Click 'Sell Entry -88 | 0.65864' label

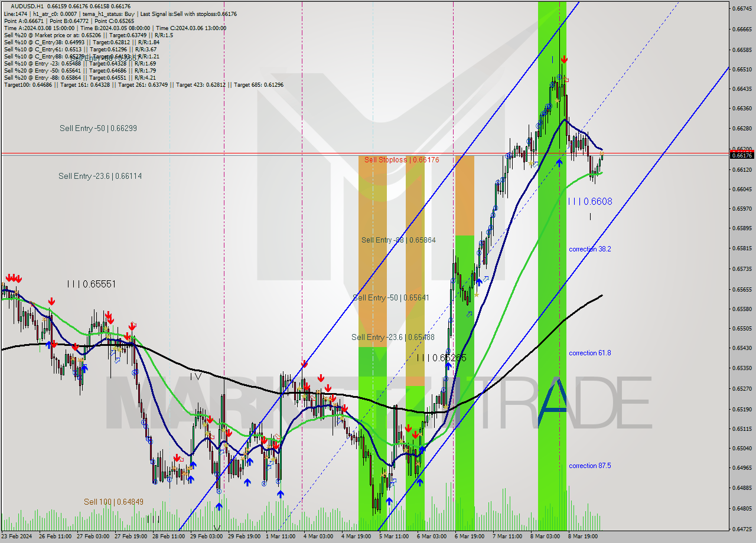pos(399,240)
